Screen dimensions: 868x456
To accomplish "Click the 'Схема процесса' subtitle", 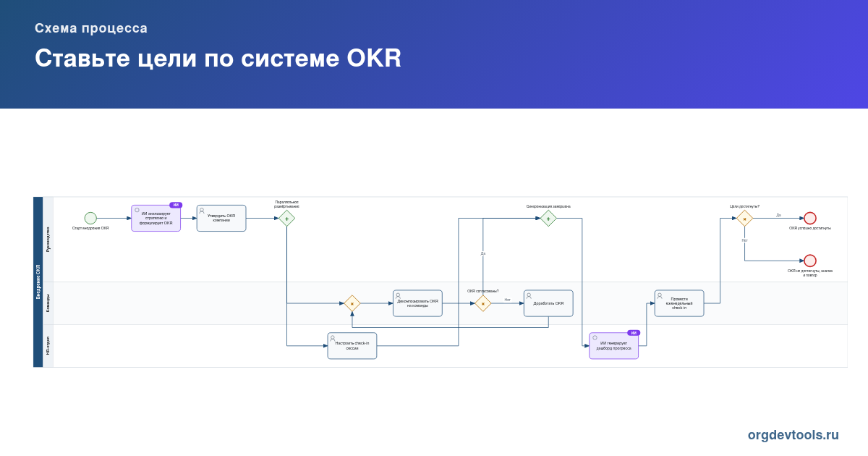I will coord(91,28).
